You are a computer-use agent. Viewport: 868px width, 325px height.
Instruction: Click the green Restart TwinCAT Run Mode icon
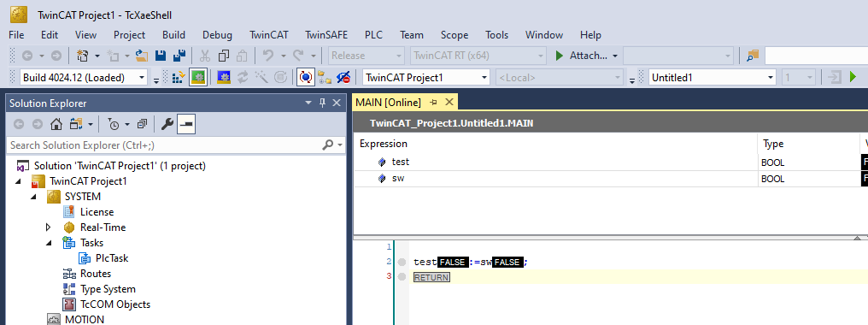click(x=197, y=78)
